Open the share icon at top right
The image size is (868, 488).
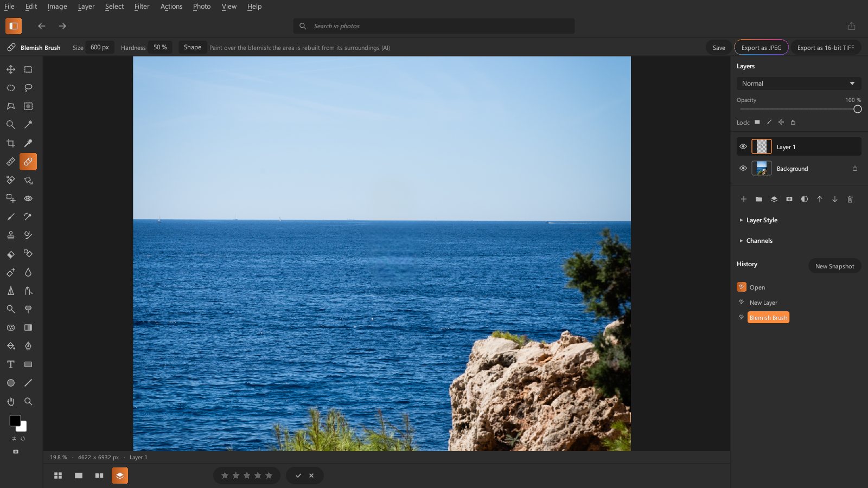852,26
